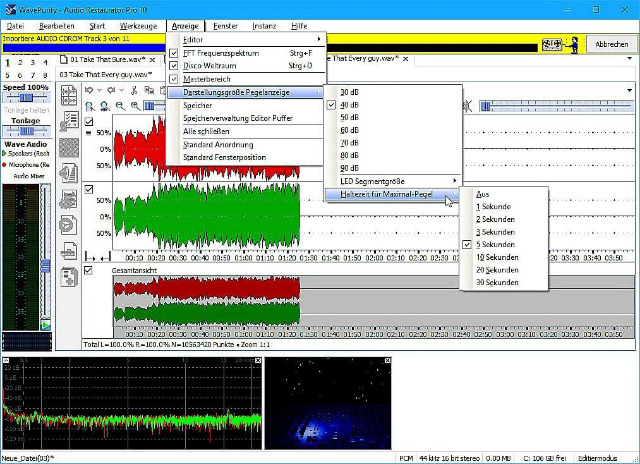Viewport: 640px width, 464px height.
Task: Close the Take That Every guy.wav tab
Action: (x=405, y=59)
